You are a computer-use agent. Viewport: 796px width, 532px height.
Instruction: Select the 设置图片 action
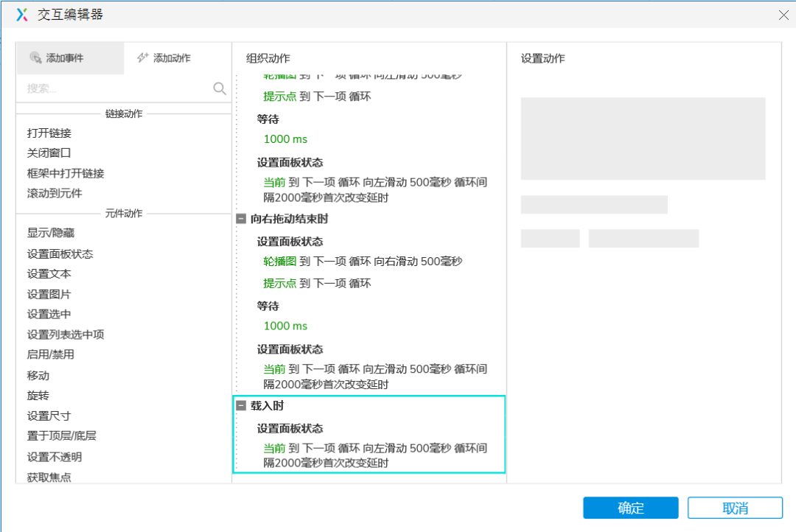[49, 294]
